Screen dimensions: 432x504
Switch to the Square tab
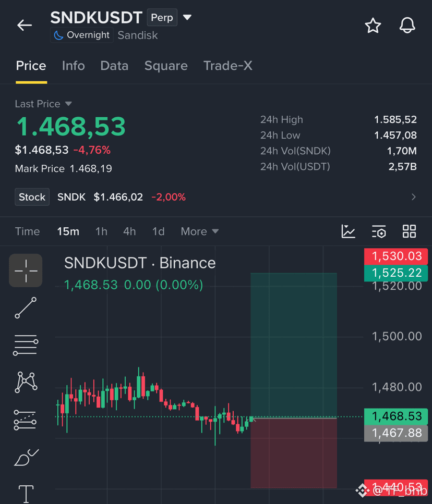[x=166, y=66]
